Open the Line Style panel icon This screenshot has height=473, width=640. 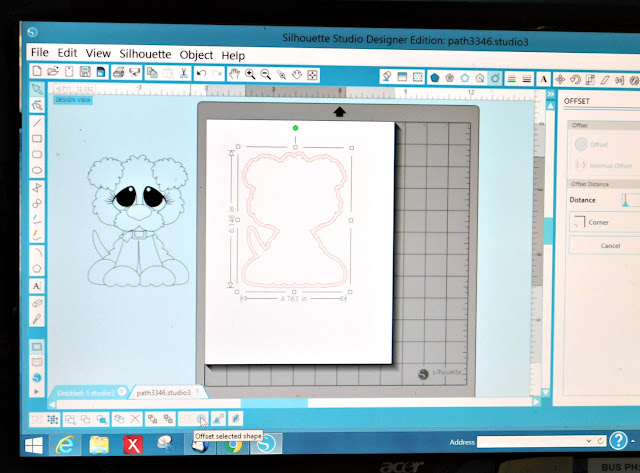click(527, 79)
